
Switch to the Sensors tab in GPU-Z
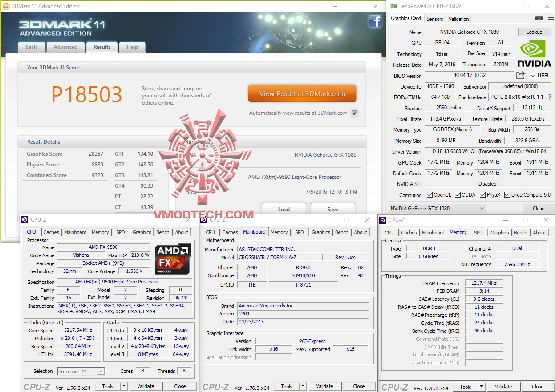434,19
